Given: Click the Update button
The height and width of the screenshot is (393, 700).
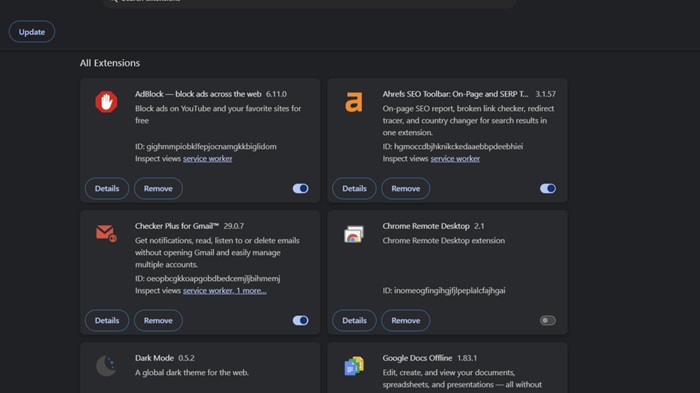Looking at the screenshot, I should click(32, 32).
